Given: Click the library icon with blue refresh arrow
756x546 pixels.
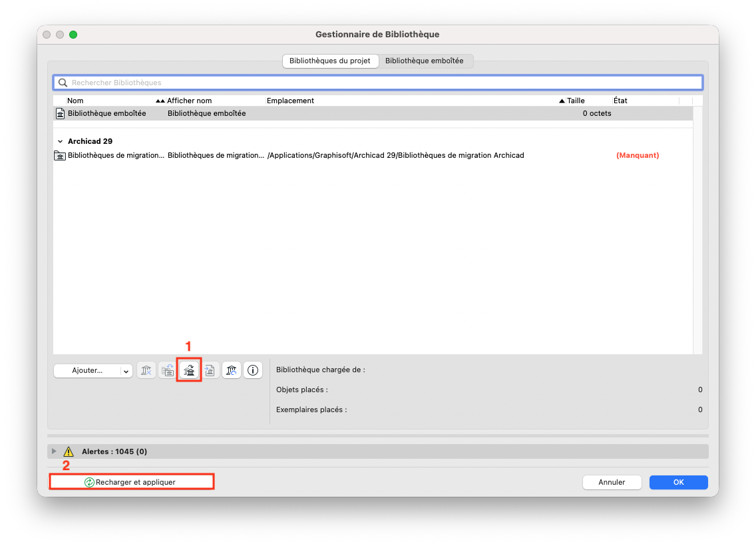Looking at the screenshot, I should click(x=232, y=370).
